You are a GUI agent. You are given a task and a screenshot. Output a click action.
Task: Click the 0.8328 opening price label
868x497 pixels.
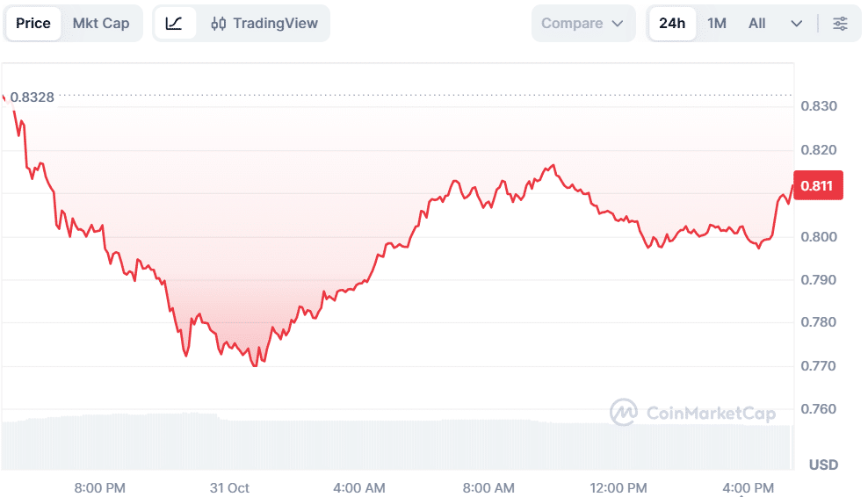click(33, 97)
